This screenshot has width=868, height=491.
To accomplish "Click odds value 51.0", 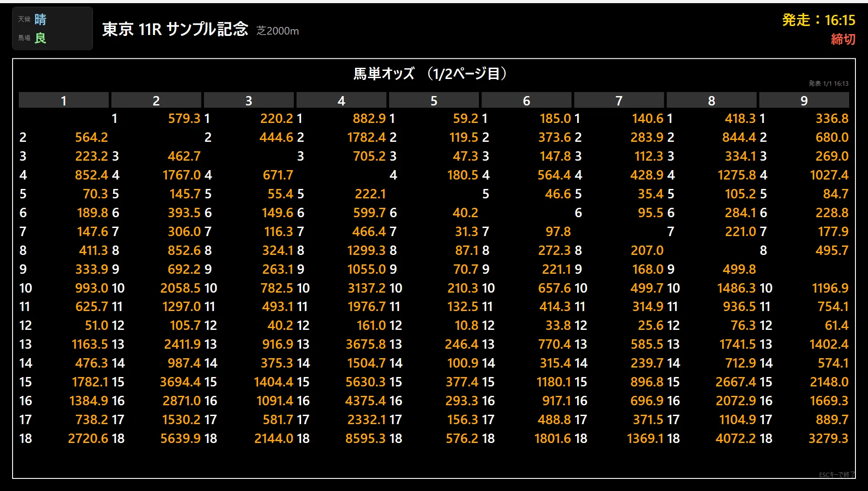I will pos(96,325).
